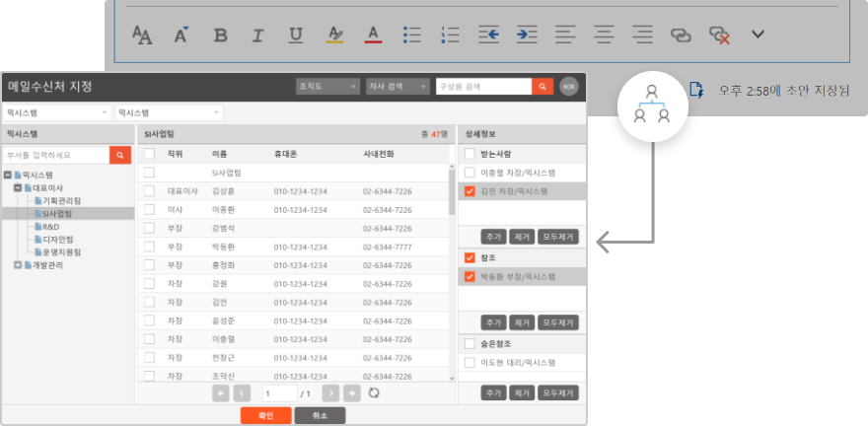868x426 pixels.
Task: Toggle underline formatting
Action: click(296, 35)
